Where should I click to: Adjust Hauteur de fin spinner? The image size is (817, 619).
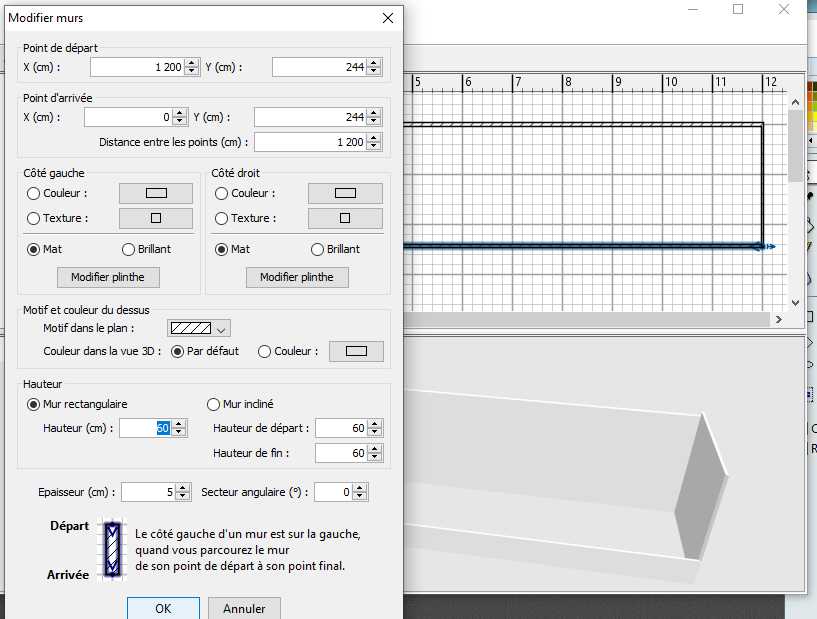pos(375,453)
